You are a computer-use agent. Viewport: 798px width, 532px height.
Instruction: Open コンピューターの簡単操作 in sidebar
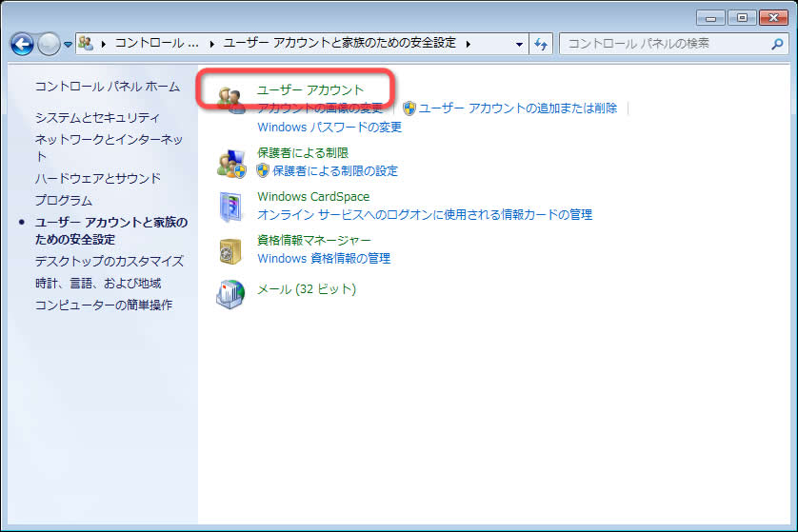click(x=103, y=305)
